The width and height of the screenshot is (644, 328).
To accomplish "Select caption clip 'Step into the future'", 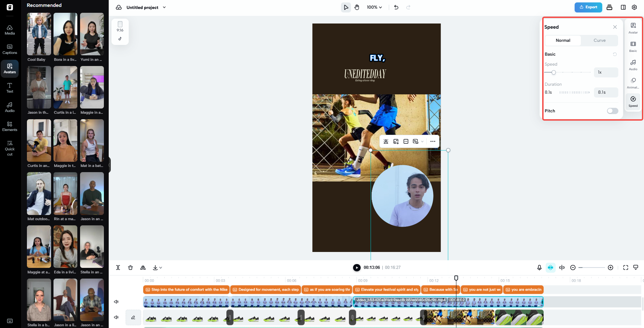I will point(186,290).
